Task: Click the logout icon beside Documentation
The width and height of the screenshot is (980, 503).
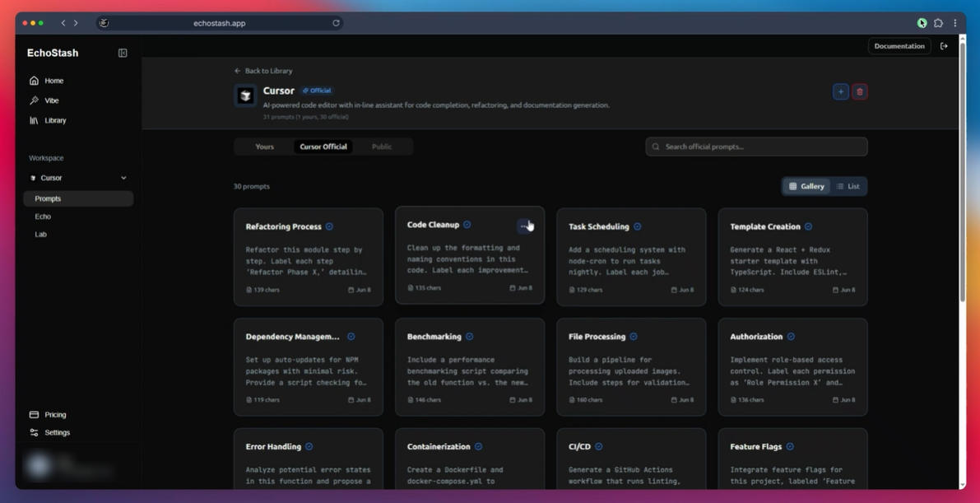Action: pyautogui.click(x=944, y=46)
